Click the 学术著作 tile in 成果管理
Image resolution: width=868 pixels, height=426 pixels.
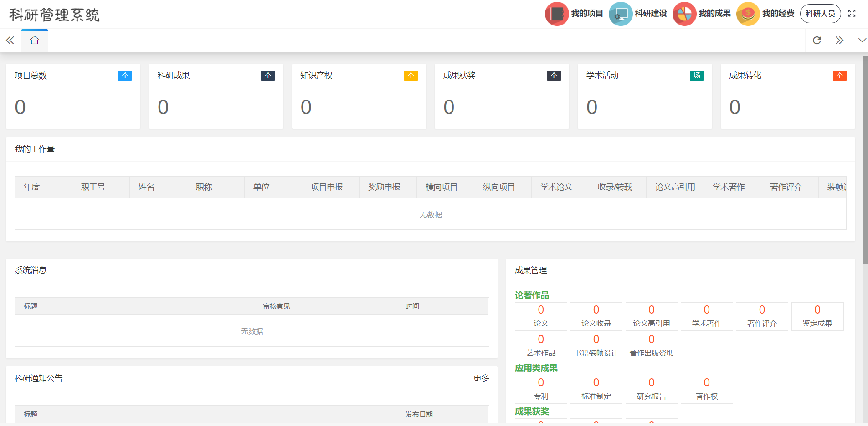pyautogui.click(x=706, y=316)
